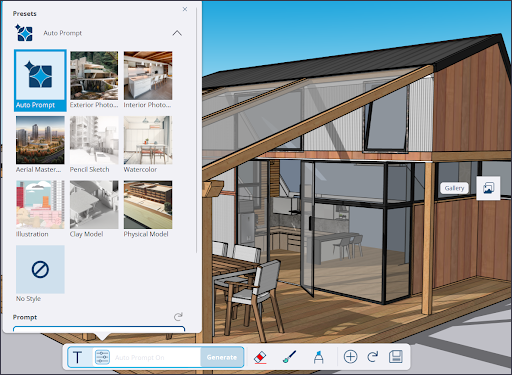Click the Gallery label

[454, 188]
